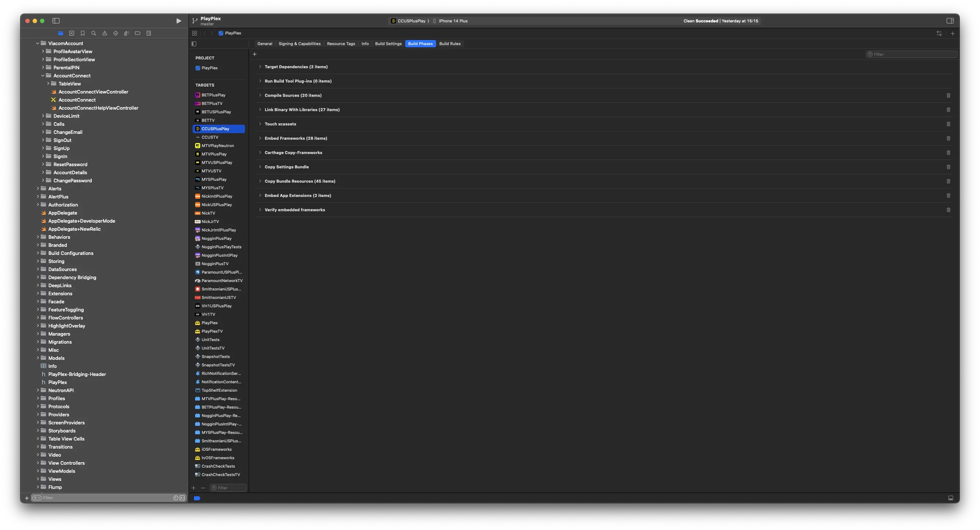Open the Search navigator icon

click(x=94, y=33)
